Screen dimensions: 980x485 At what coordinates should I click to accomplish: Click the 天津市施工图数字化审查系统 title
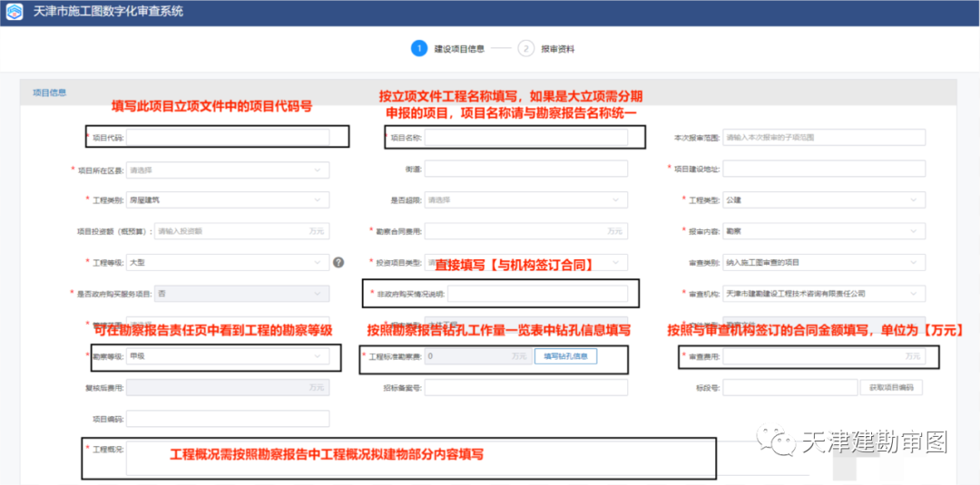[x=108, y=12]
